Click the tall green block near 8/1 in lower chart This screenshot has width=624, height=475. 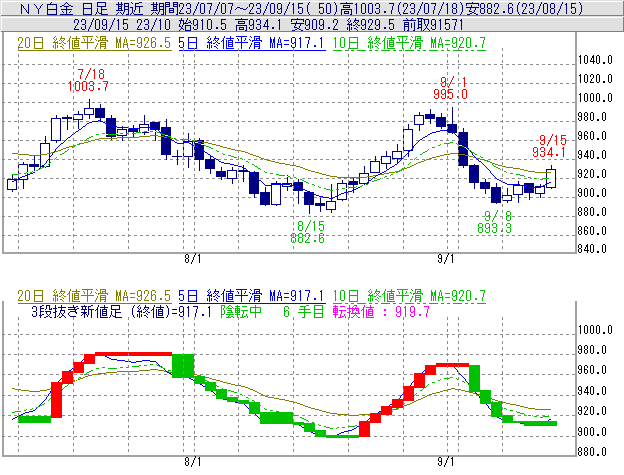click(x=183, y=366)
